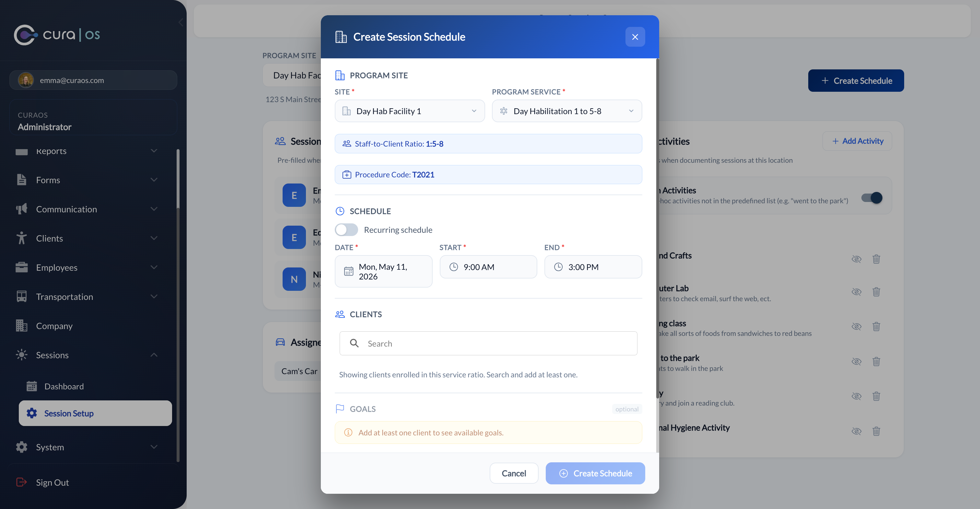The height and width of the screenshot is (509, 980).
Task: Expand Clients with its chevron
Action: pyautogui.click(x=154, y=238)
